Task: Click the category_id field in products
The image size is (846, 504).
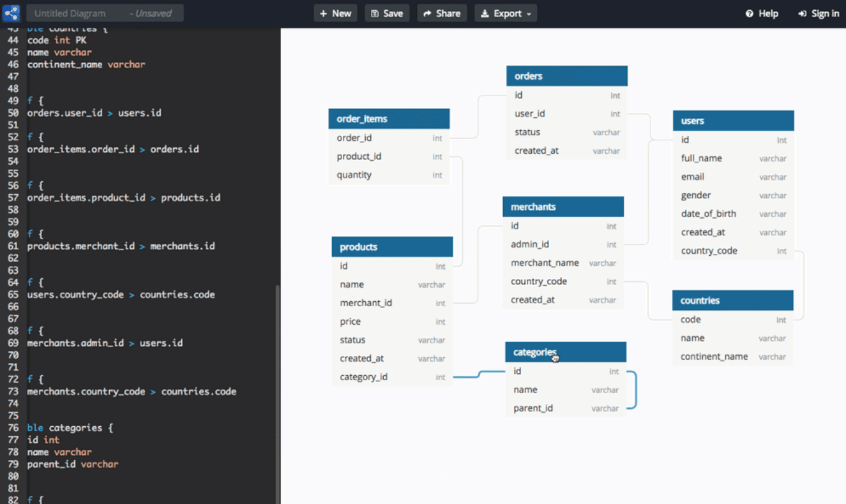Action: pos(364,377)
